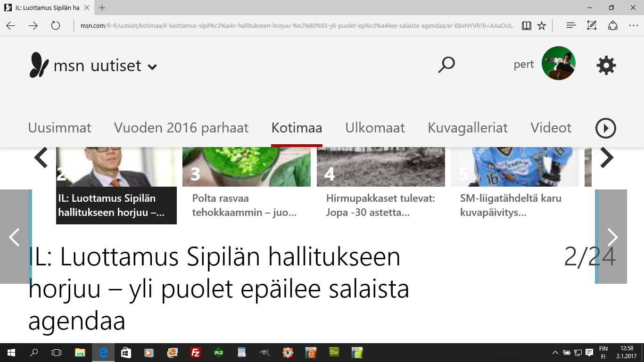Select the Uusimmat tab
The image size is (644, 362).
[x=59, y=128]
